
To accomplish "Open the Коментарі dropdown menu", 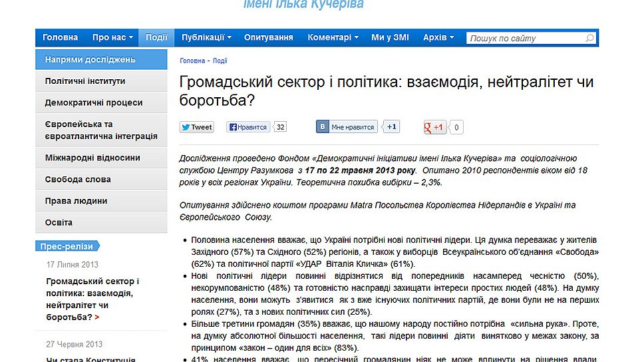I will pos(333,38).
